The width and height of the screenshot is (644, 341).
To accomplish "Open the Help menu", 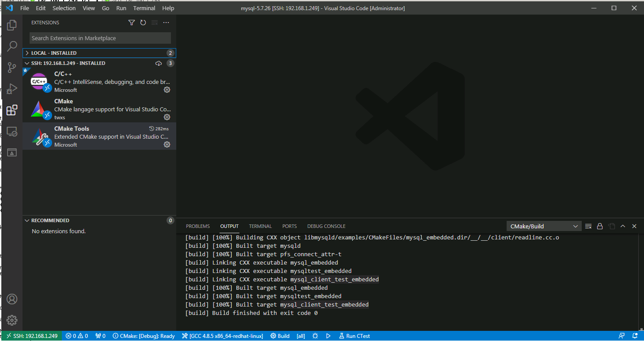I will [x=168, y=8].
